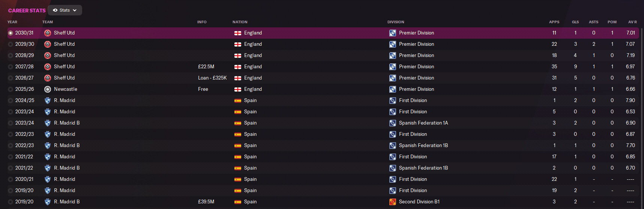Viewport: 644px width, 209px height.
Task: Open First Division link in 2019/20 row
Action: pyautogui.click(x=413, y=191)
